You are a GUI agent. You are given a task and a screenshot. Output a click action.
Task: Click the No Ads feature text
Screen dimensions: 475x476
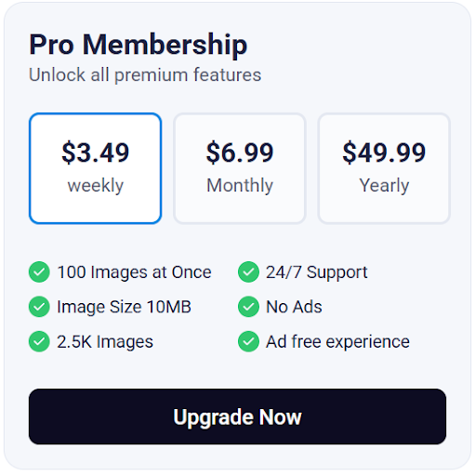click(x=294, y=307)
